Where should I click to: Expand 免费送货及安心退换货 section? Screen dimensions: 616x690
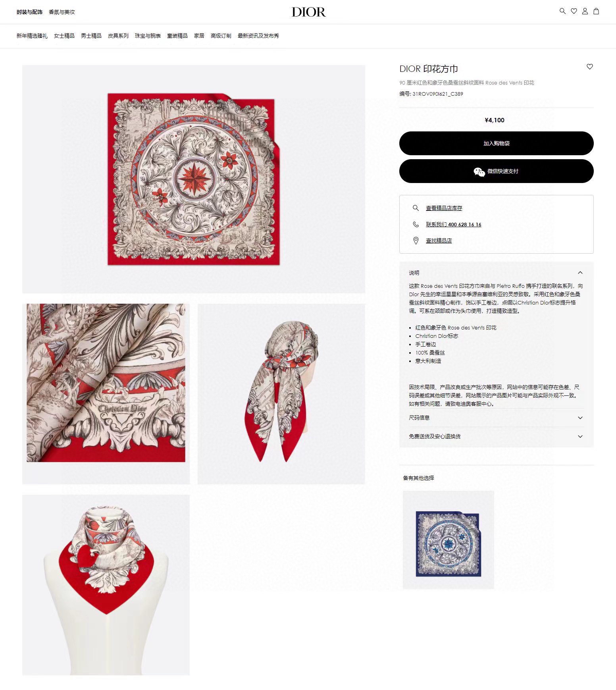(496, 436)
